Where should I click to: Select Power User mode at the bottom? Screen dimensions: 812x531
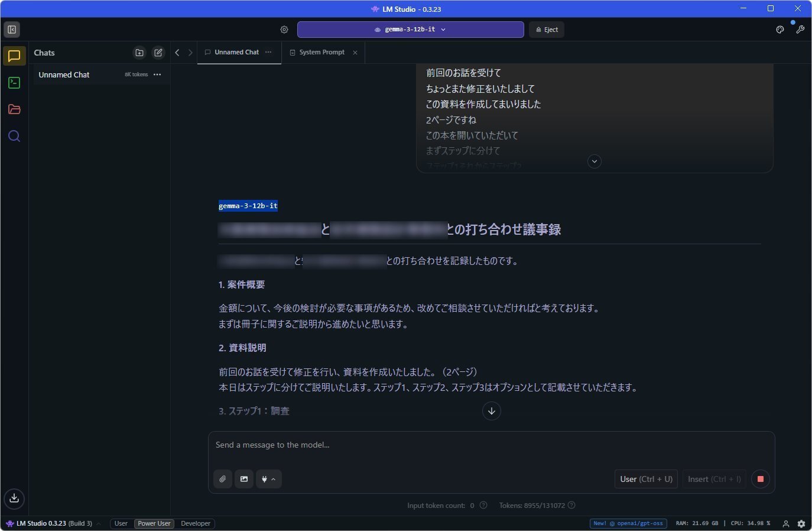tap(154, 523)
